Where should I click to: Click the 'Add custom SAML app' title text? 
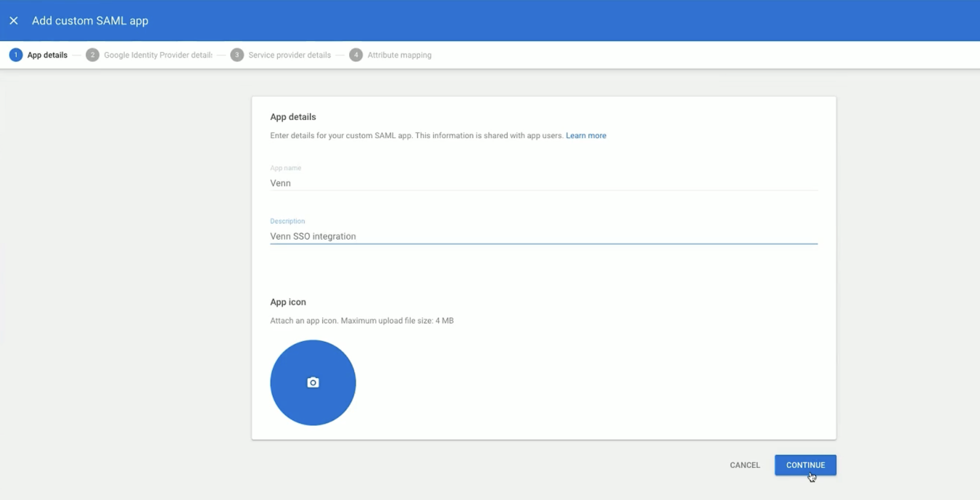point(90,21)
